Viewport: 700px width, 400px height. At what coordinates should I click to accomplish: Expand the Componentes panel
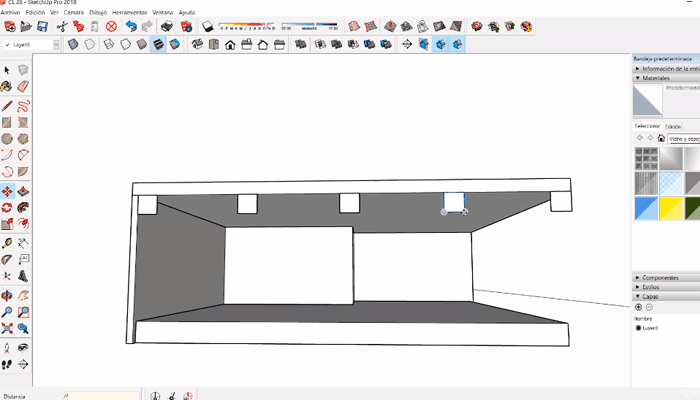666,278
